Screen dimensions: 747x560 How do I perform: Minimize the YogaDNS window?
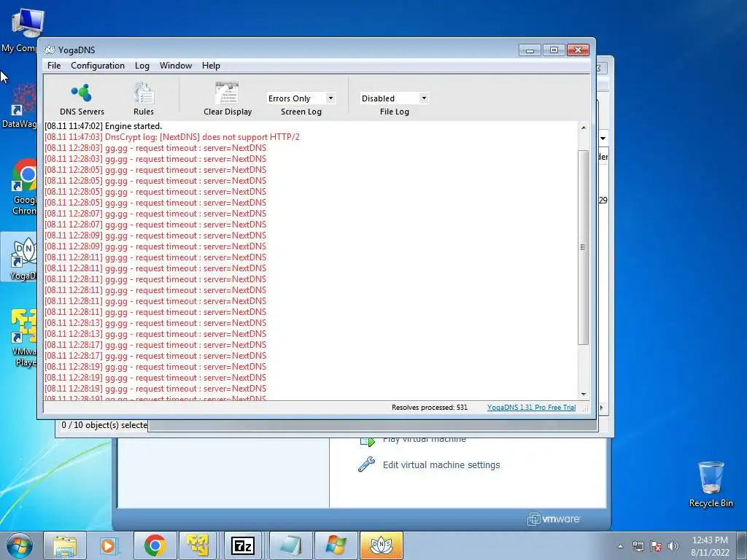pyautogui.click(x=530, y=50)
